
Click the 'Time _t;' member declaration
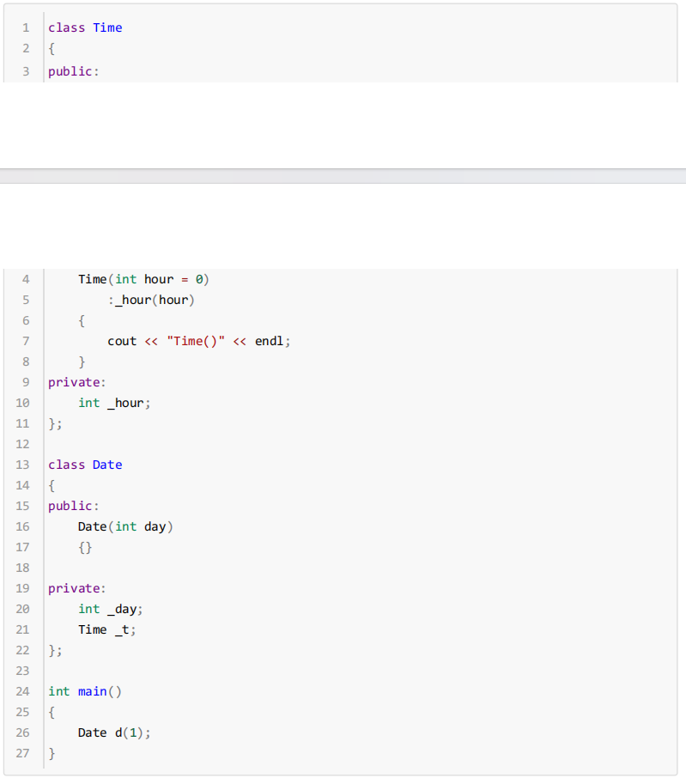point(107,629)
